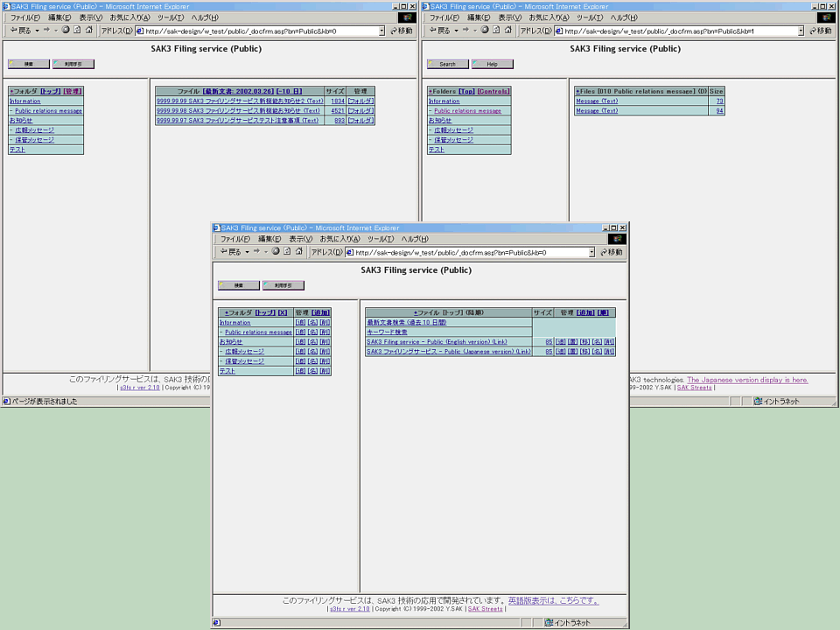Viewport: 840px width, 630px height.
Task: Click the Go (移動) button in the front window
Action: 612,252
